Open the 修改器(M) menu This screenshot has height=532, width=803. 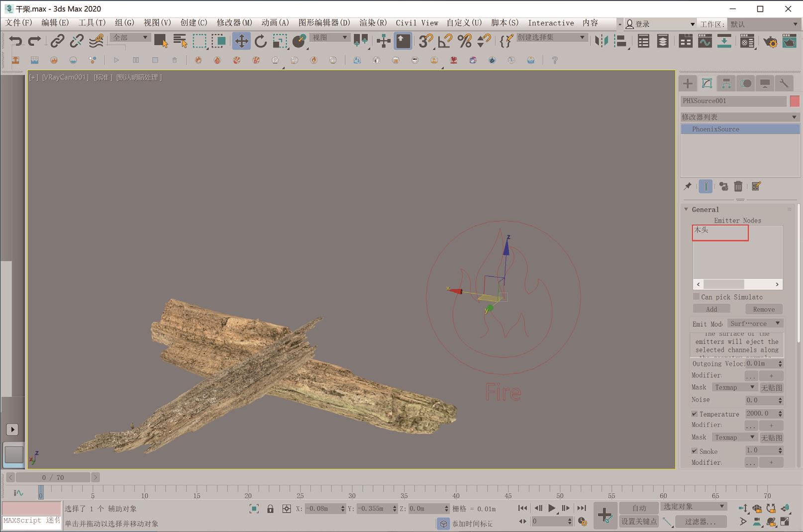tap(234, 23)
